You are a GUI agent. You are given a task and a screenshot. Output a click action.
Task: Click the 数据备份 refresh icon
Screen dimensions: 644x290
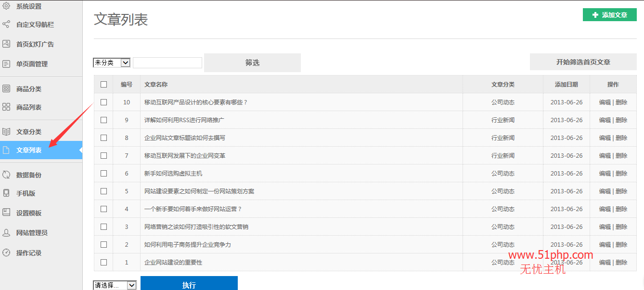[x=6, y=175]
